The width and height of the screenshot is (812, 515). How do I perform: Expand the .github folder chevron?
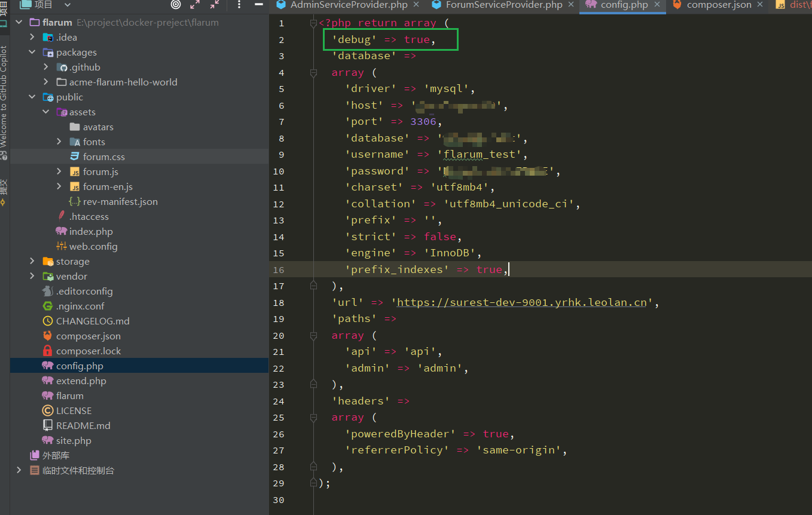point(46,67)
